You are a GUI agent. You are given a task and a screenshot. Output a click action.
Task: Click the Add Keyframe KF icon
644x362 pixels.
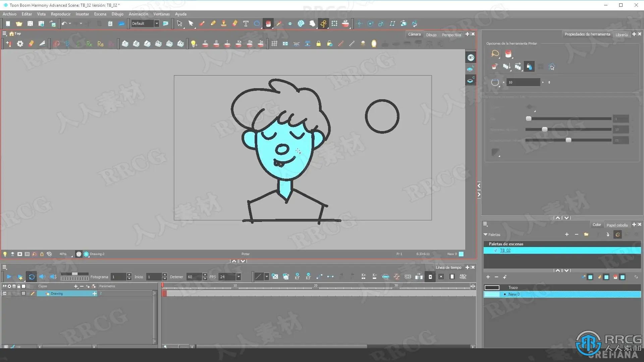(297, 277)
